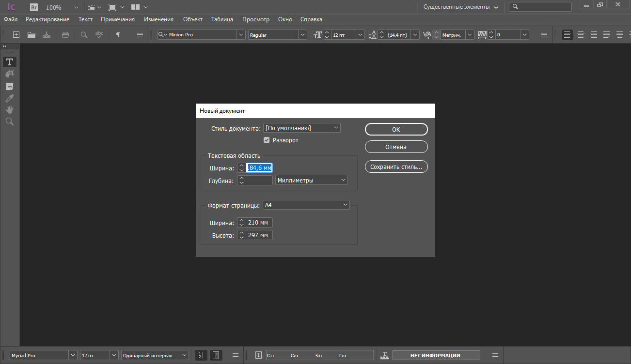Image resolution: width=631 pixels, height=364 pixels.
Task: Click the open folder icon in toolbar
Action: (32, 35)
